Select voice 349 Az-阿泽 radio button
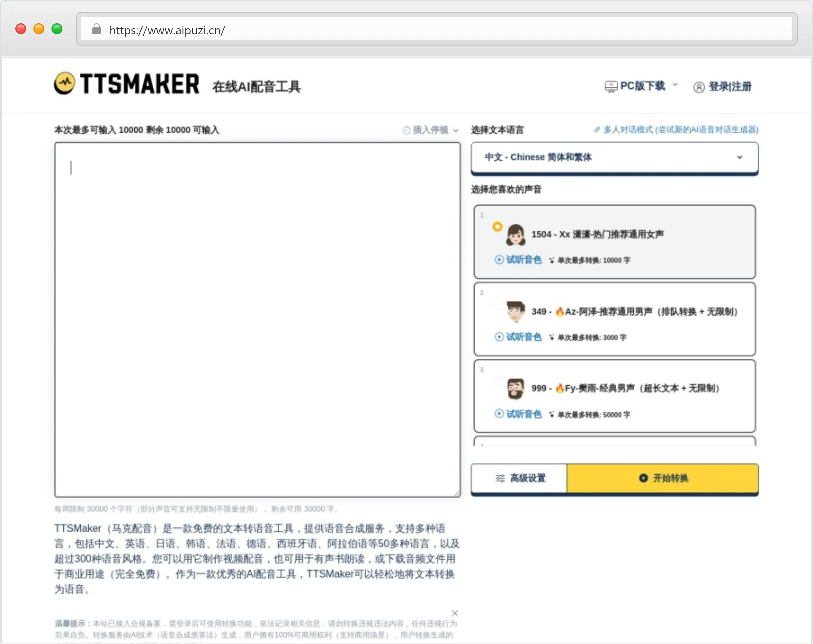The width and height of the screenshot is (813, 644). pyautogui.click(x=497, y=304)
